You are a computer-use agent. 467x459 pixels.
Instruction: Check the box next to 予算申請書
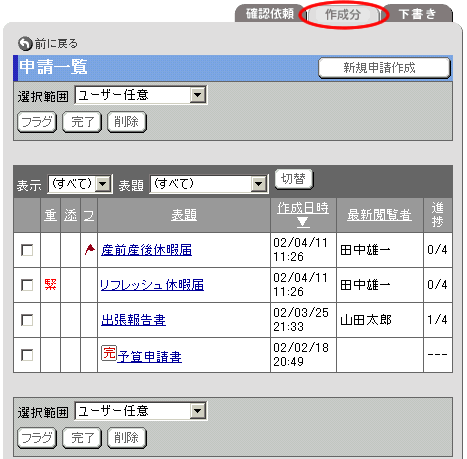click(x=27, y=355)
